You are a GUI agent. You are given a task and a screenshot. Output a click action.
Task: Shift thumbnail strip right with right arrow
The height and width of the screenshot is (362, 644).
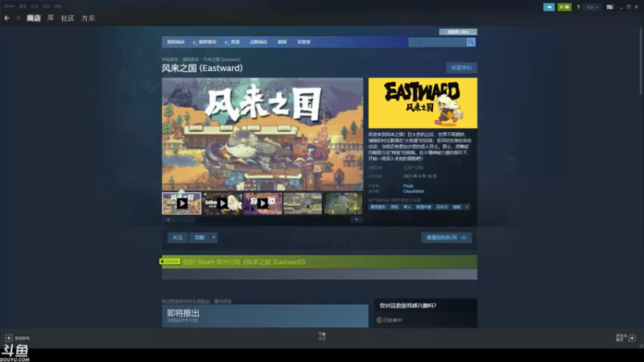pos(357,220)
